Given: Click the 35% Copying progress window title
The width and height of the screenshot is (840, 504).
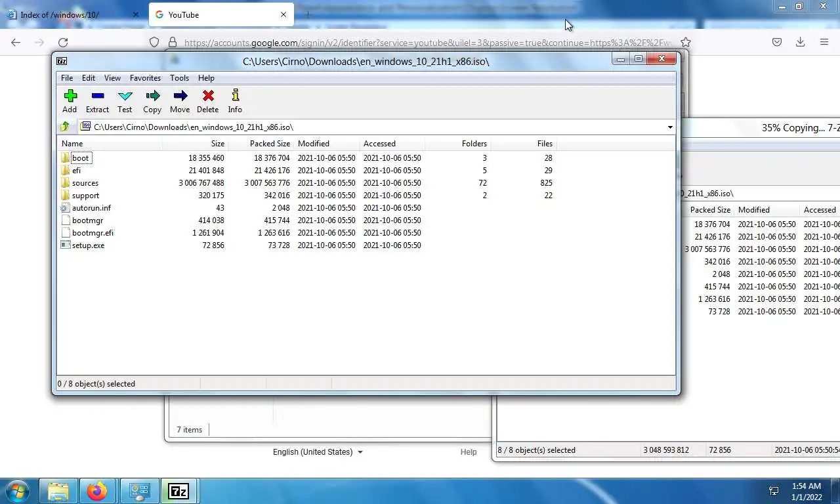Looking at the screenshot, I should (x=801, y=128).
